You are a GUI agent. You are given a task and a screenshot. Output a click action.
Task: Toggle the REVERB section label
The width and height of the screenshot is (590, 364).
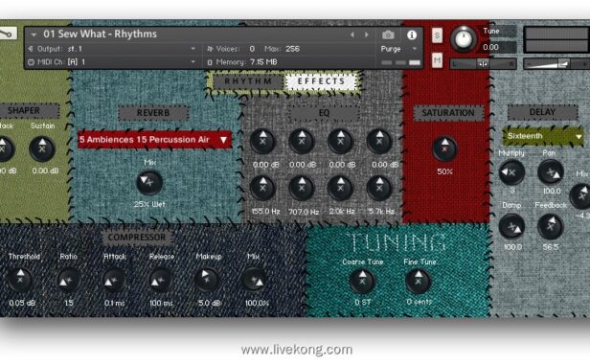point(153,113)
